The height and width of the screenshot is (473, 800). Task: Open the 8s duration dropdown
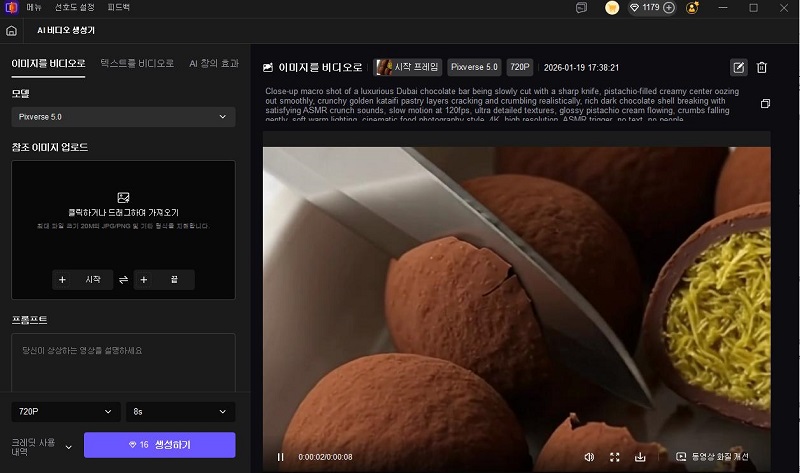point(181,411)
